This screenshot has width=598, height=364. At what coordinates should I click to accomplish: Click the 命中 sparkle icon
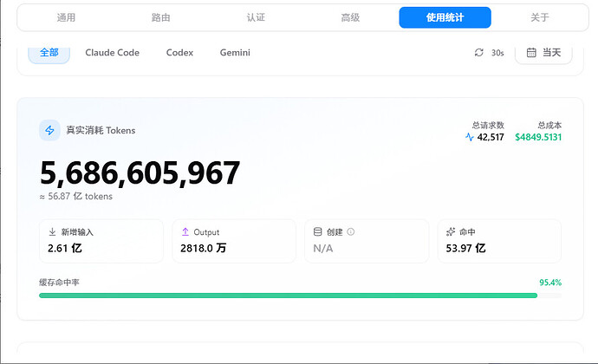click(x=451, y=231)
